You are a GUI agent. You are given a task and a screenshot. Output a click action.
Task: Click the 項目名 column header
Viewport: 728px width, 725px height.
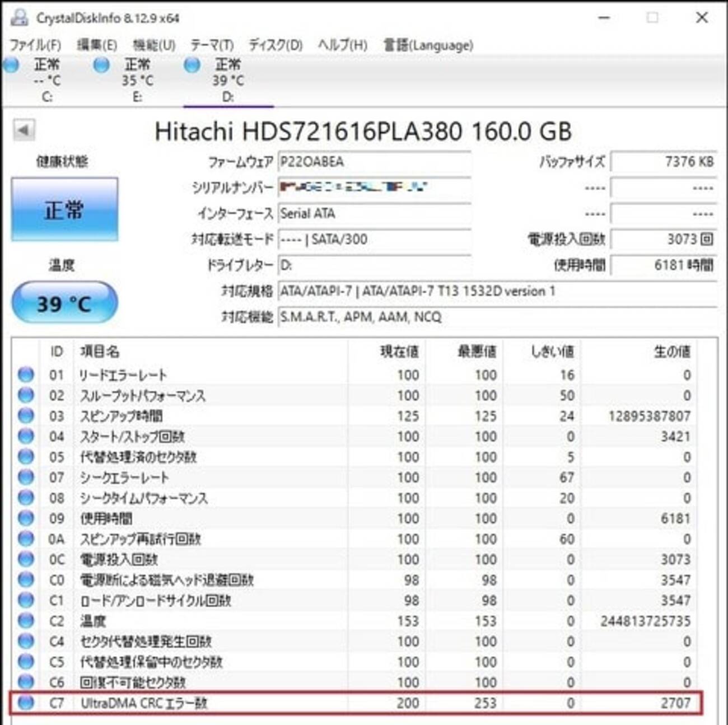(100, 352)
